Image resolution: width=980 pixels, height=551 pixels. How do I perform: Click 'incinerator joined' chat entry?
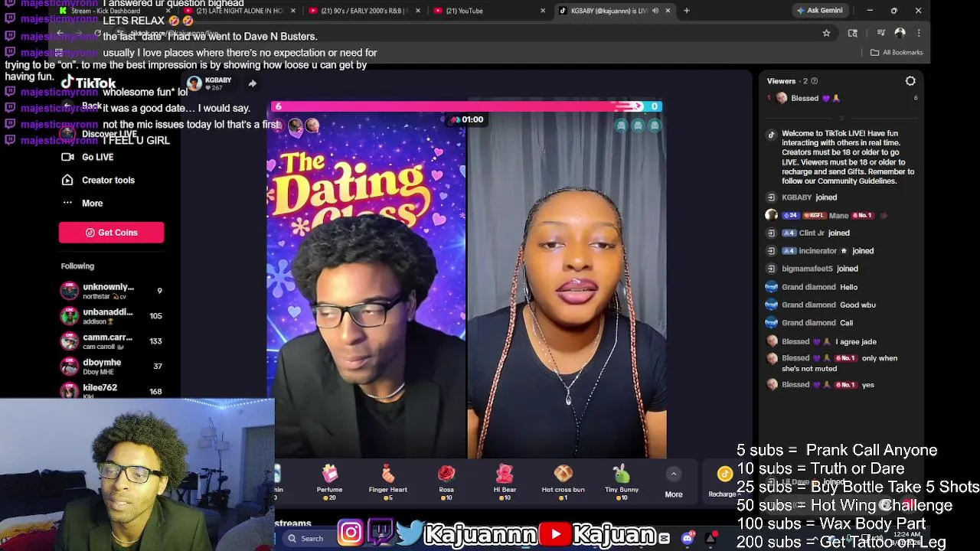(x=820, y=251)
